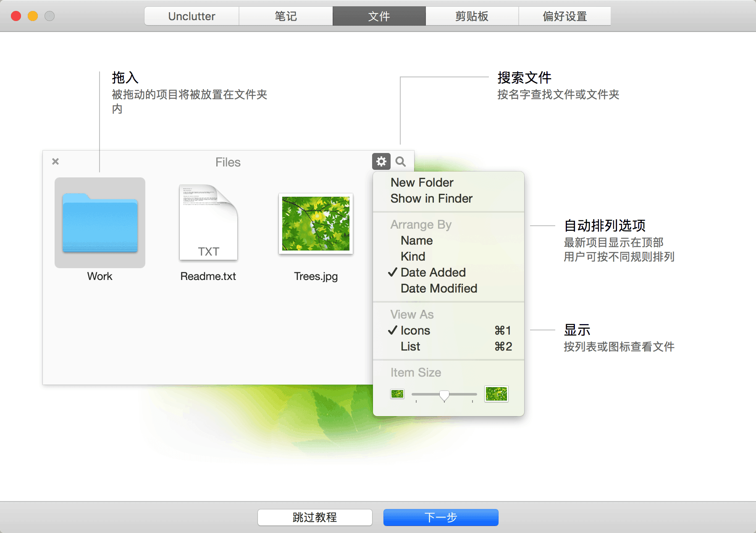Select the Trees.jpg image thumbnail

[x=316, y=224]
